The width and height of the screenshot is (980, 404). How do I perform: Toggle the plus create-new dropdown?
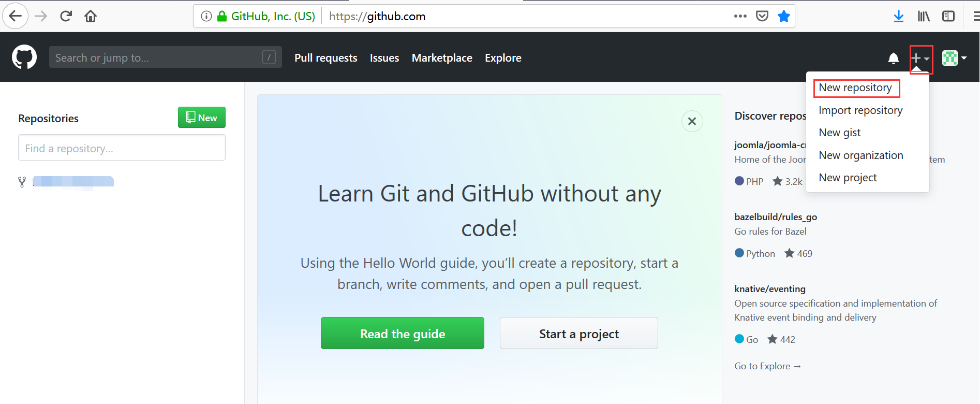pyautogui.click(x=921, y=59)
